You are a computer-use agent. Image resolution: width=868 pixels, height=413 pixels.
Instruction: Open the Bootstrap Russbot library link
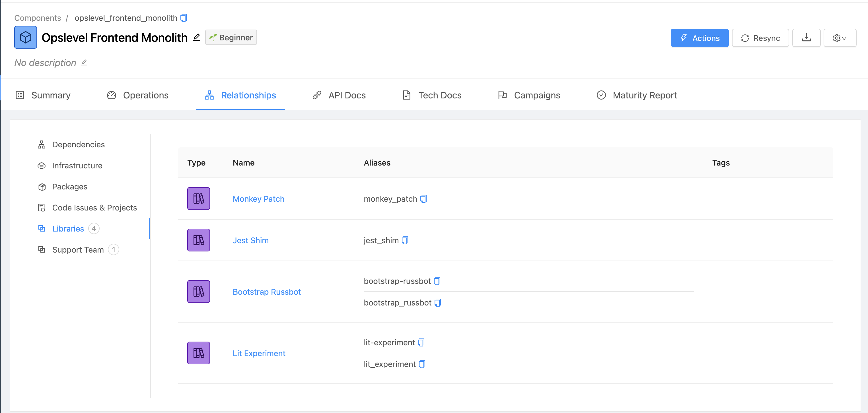point(267,292)
